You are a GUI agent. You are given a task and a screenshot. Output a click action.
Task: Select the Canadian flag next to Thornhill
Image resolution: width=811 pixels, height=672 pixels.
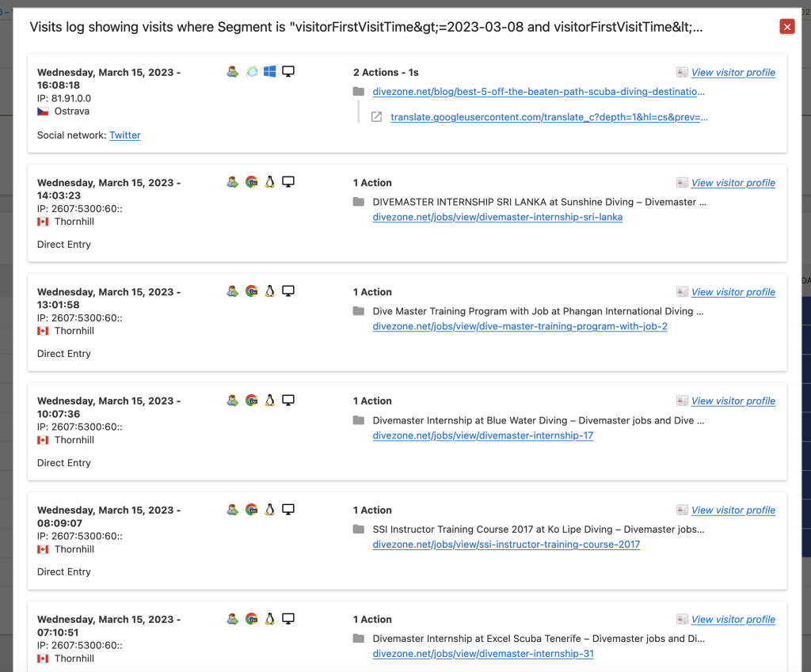click(x=42, y=221)
